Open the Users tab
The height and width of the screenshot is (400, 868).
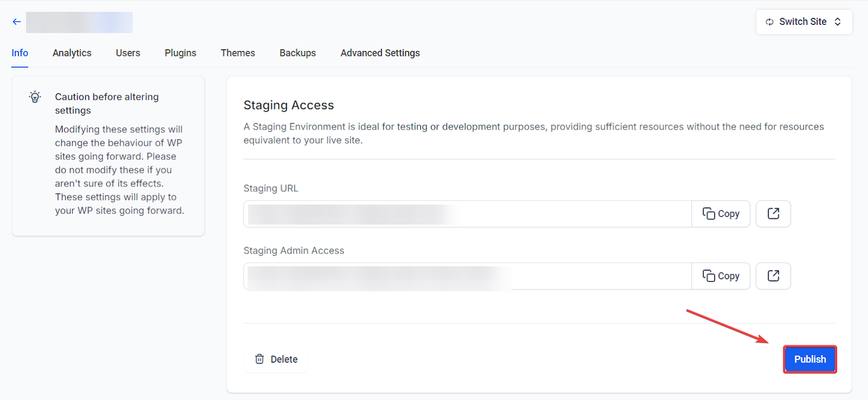pos(128,53)
